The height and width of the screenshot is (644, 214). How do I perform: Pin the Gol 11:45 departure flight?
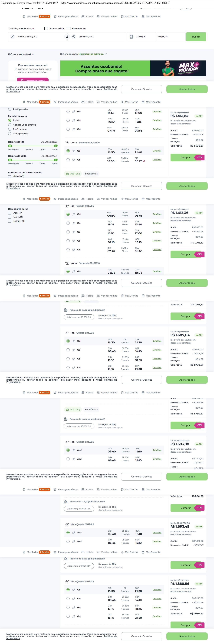pyautogui.click(x=74, y=223)
